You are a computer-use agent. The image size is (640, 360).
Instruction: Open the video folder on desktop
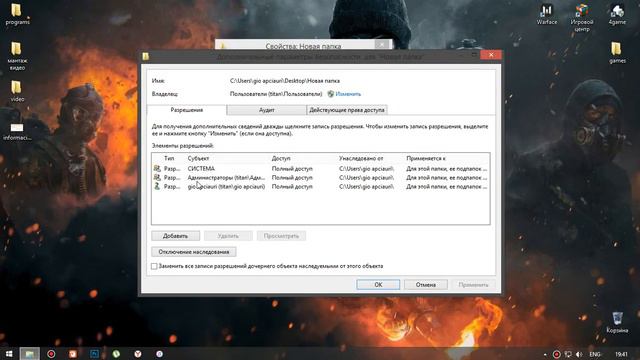point(17,91)
